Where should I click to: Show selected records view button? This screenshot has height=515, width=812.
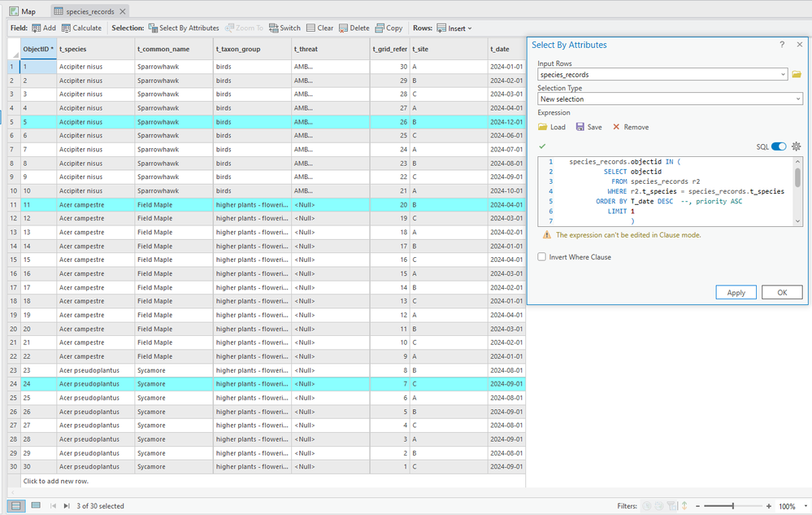pyautogui.click(x=36, y=506)
